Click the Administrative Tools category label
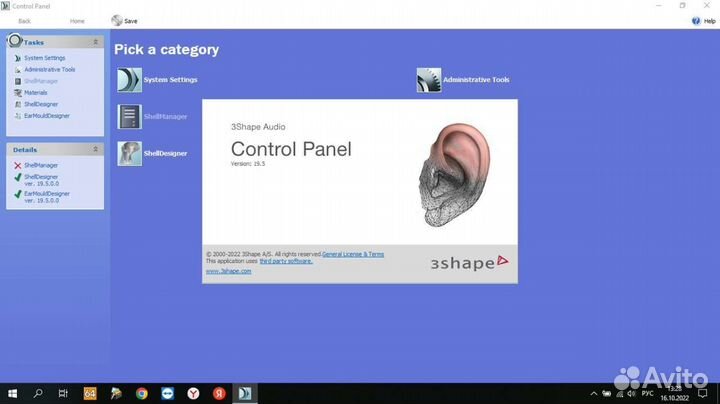720x404 pixels. pyautogui.click(x=476, y=80)
